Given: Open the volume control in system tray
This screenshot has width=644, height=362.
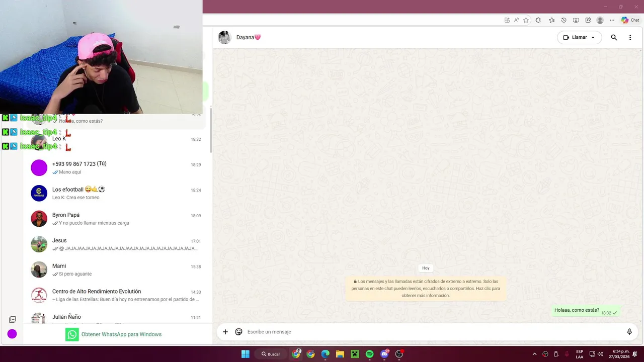Looking at the screenshot, I should coord(600,354).
